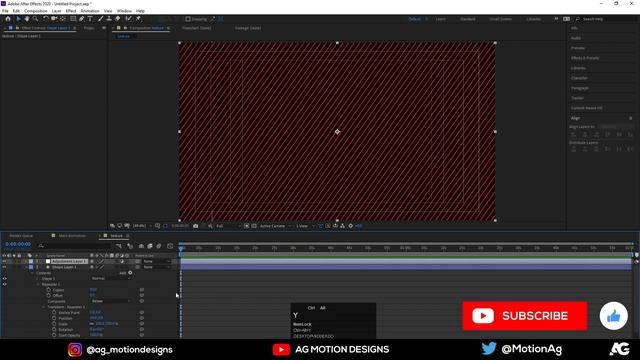Toggle Draft 3D icon in timeline header
The height and width of the screenshot is (360, 640).
[x=130, y=246]
